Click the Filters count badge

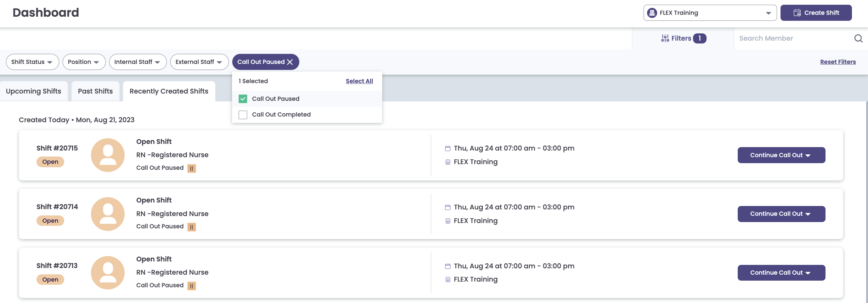pos(700,38)
